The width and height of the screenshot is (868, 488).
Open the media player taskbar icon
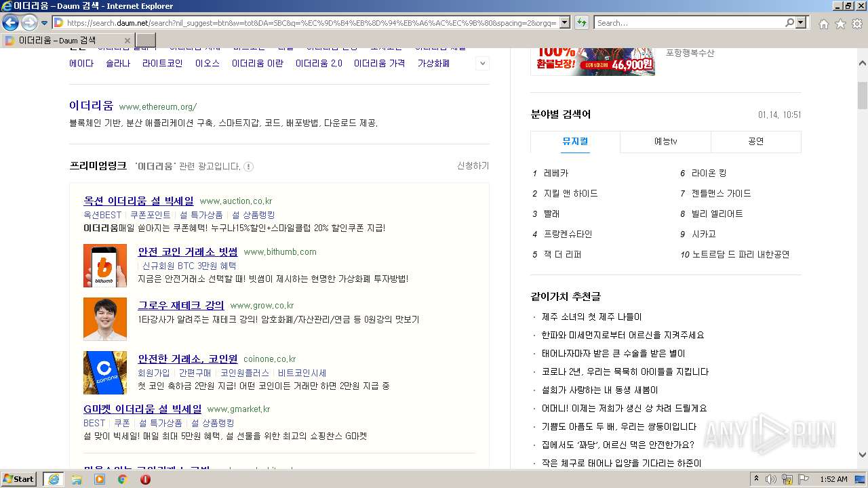(100, 479)
